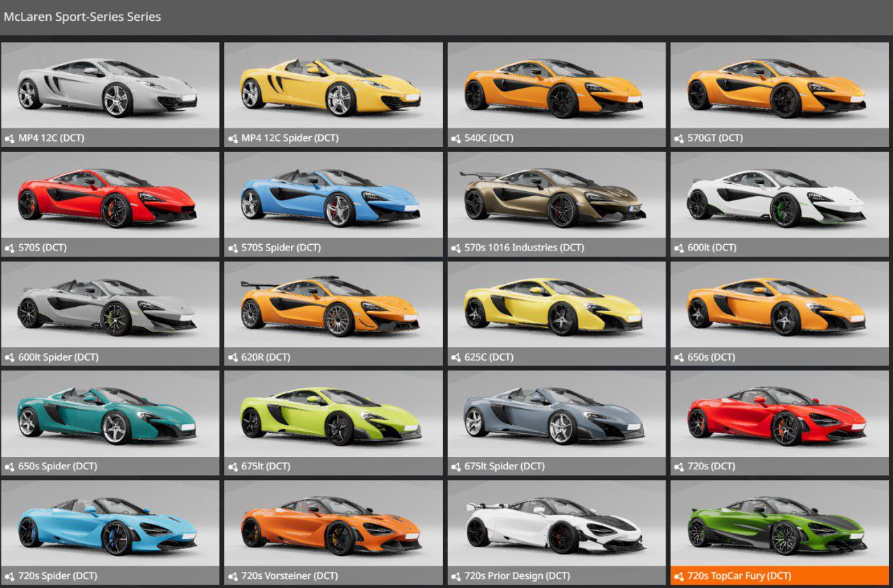Click the icon next to 600lt (DCT) label
This screenshot has height=588, width=893.
point(679,248)
